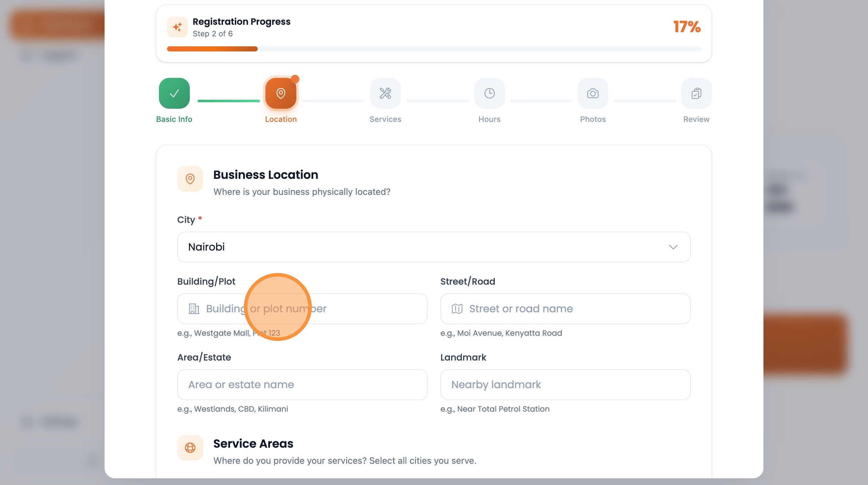868x485 pixels.
Task: Jump to the Photos camera step icon
Action: tap(593, 93)
